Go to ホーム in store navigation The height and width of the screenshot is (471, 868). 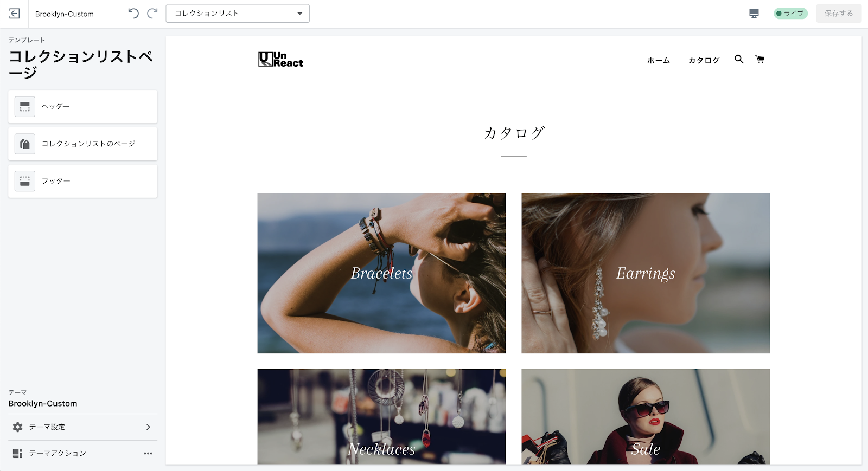659,60
